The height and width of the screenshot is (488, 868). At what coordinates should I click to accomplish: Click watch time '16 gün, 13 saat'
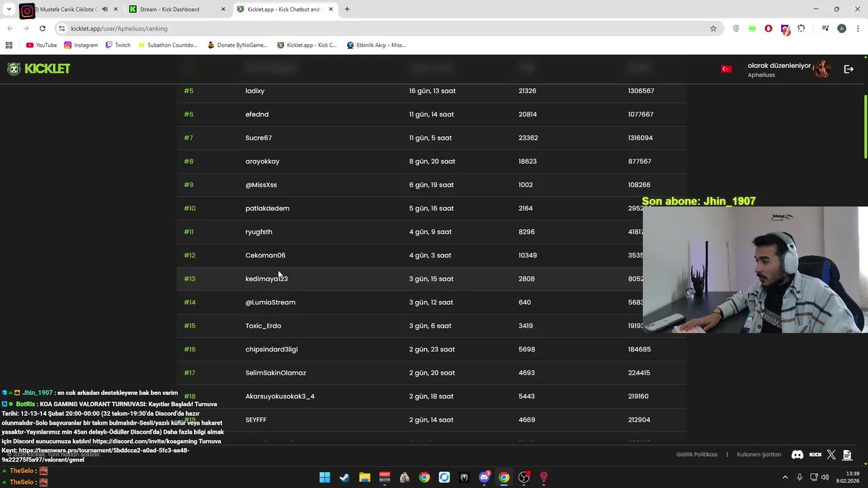coord(432,91)
